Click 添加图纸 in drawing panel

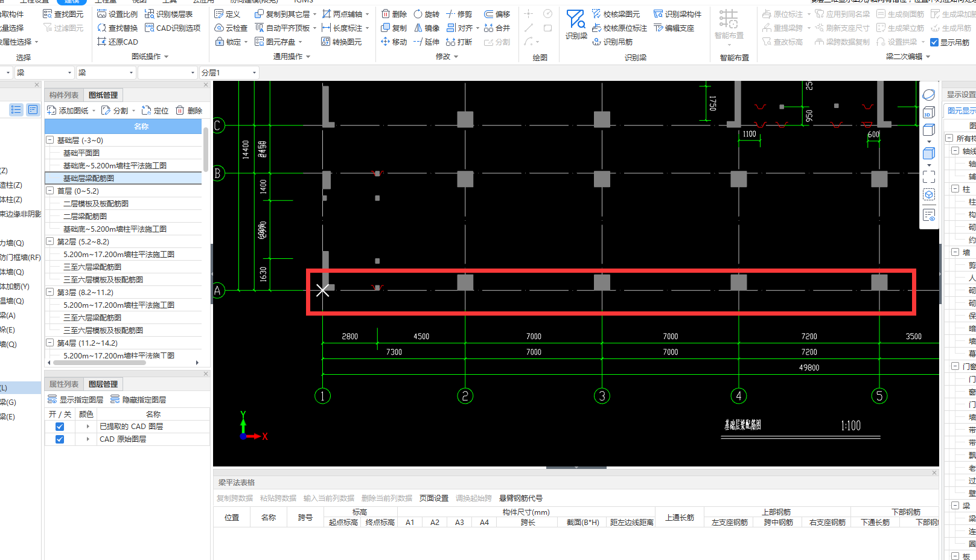(x=68, y=110)
